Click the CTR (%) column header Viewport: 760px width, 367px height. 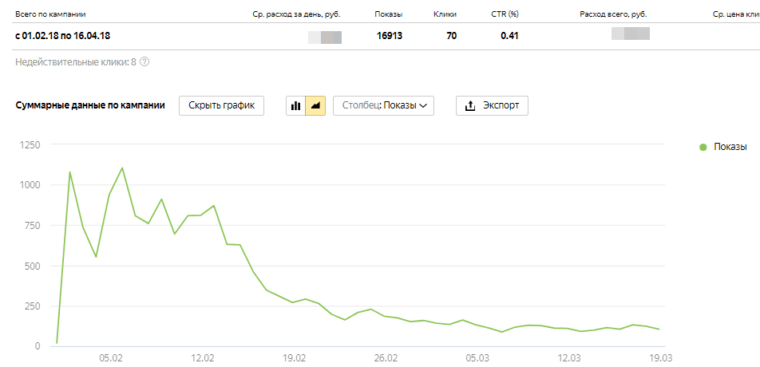coord(505,14)
